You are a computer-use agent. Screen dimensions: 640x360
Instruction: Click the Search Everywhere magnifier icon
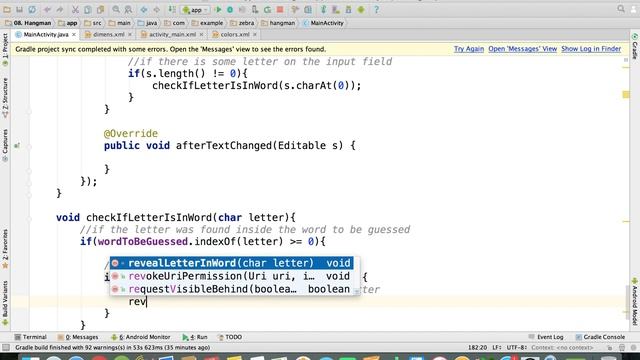click(621, 9)
